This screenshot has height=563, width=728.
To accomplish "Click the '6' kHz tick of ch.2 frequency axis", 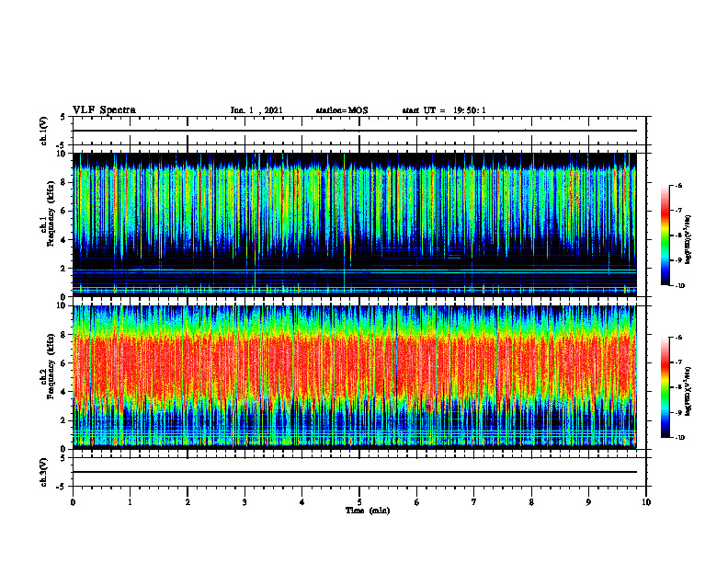I will pyautogui.click(x=64, y=363).
